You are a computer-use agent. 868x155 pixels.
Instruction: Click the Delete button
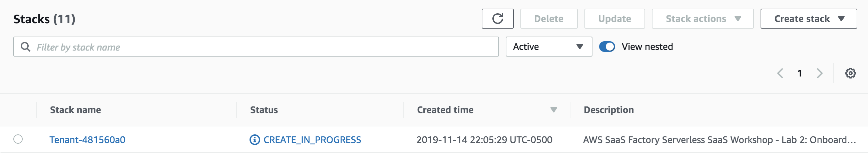(548, 19)
